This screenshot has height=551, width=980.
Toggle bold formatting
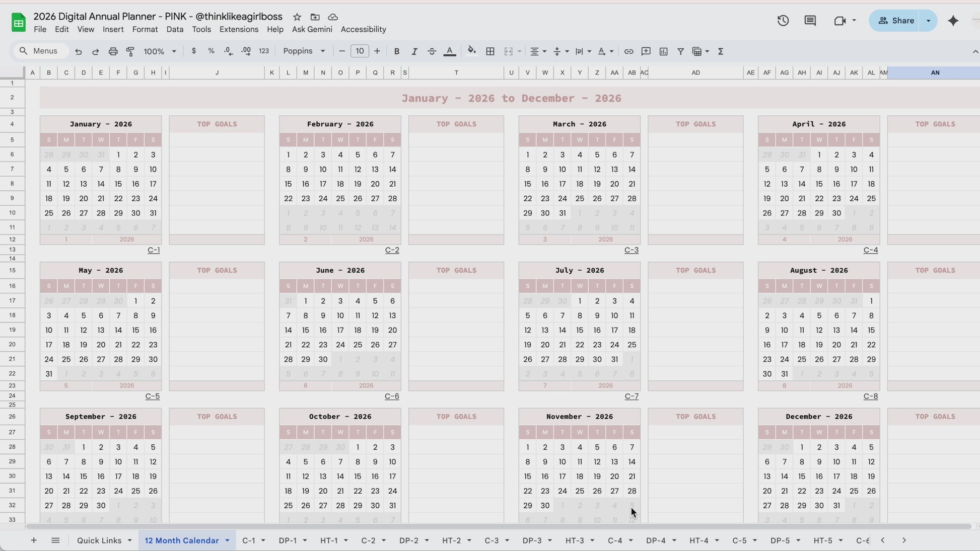coord(397,51)
